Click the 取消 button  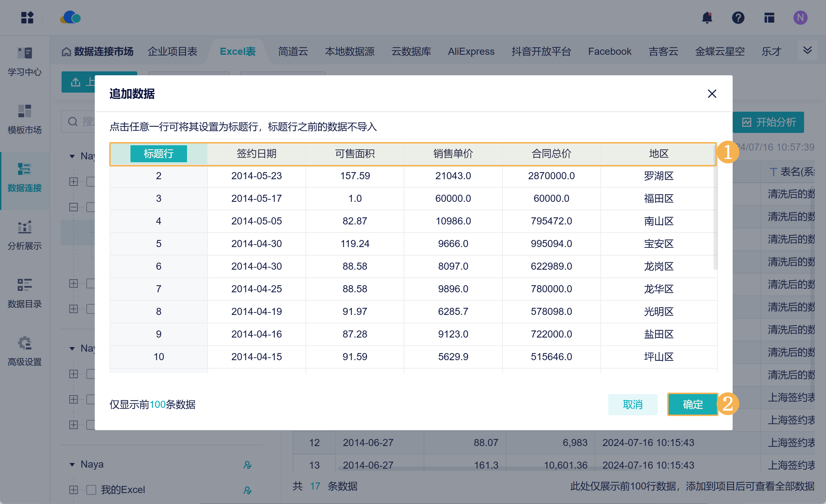tap(633, 404)
